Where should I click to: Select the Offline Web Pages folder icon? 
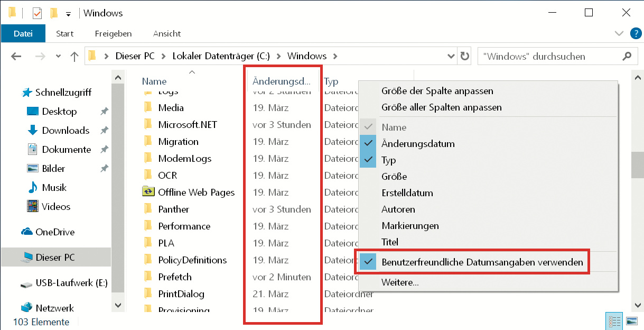coord(148,192)
